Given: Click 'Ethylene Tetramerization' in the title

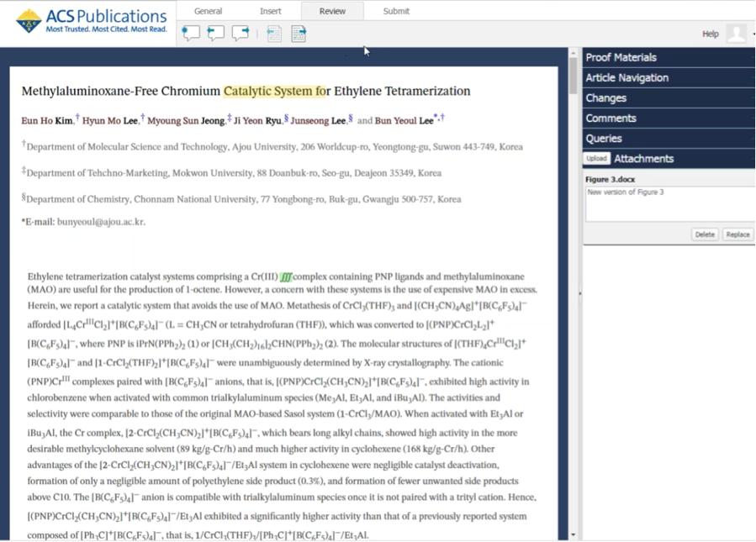Looking at the screenshot, I should pyautogui.click(x=402, y=91).
